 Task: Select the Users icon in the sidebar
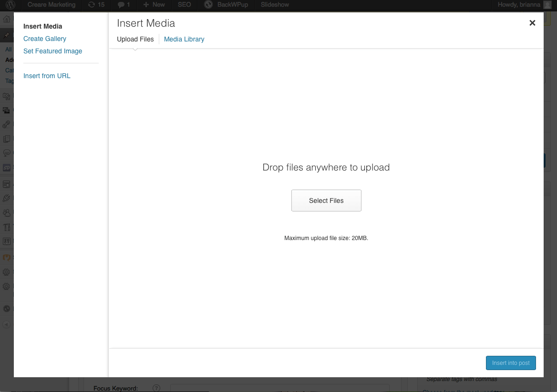(7, 212)
